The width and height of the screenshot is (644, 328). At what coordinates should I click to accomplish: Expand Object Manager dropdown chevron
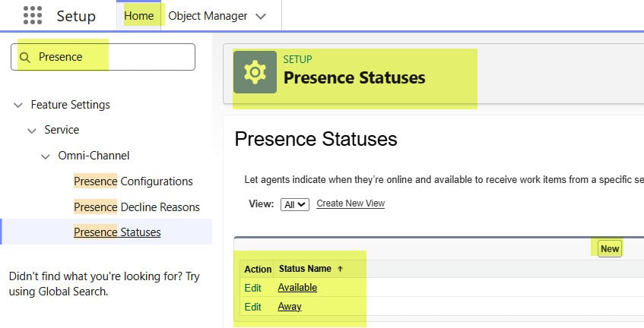tap(261, 17)
